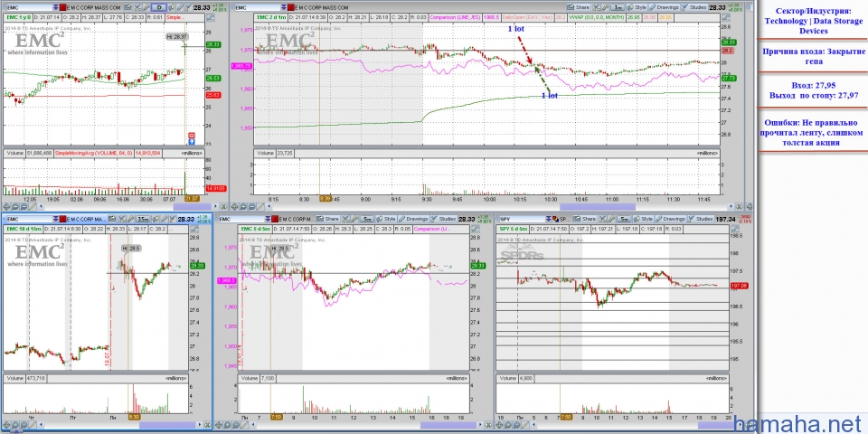Click chart mode icon on SPY chart header
Image resolution: width=868 pixels, height=434 pixels.
pyautogui.click(x=734, y=229)
